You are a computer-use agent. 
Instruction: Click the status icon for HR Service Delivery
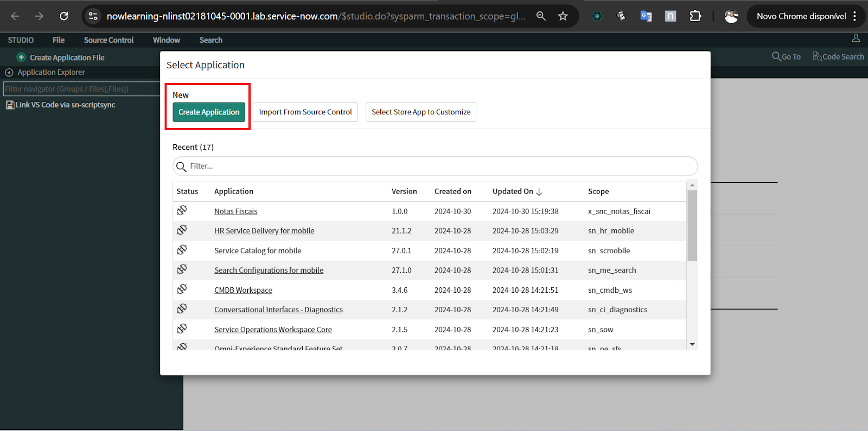pyautogui.click(x=182, y=230)
